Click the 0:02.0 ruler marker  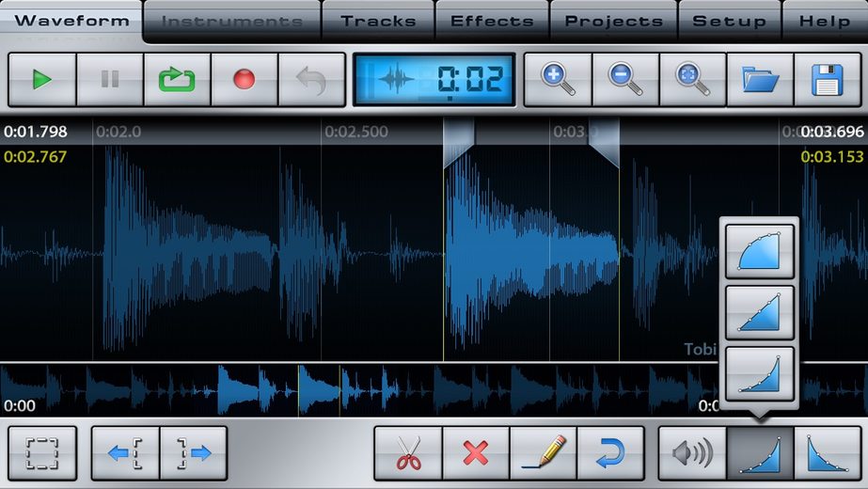pos(118,132)
